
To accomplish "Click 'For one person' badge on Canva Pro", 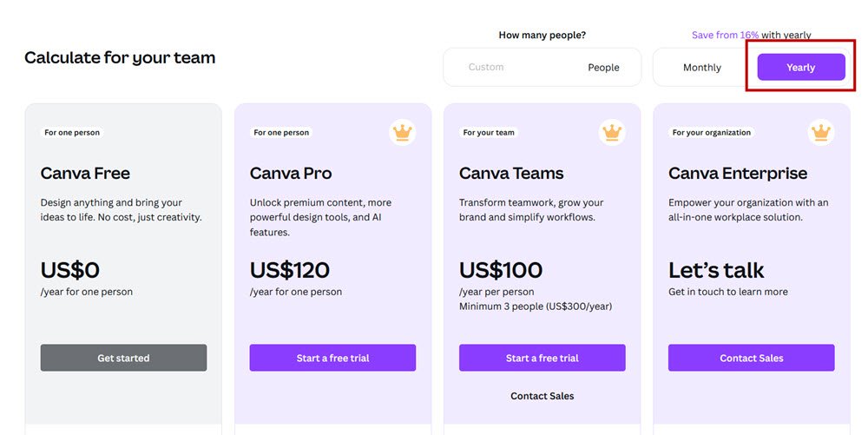I will pos(281,133).
